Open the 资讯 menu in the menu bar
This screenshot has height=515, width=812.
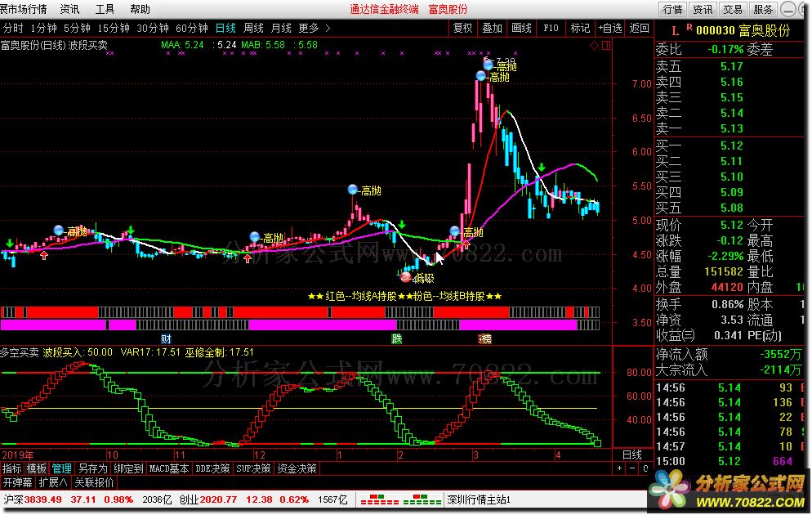tap(70, 9)
